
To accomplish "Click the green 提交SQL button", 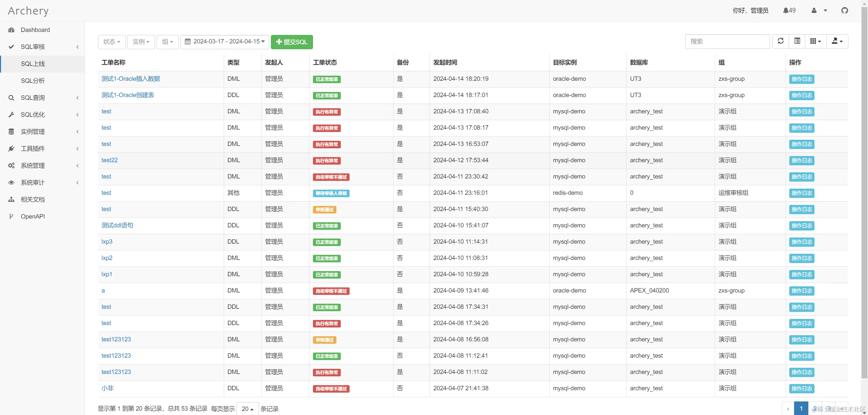I will [292, 42].
